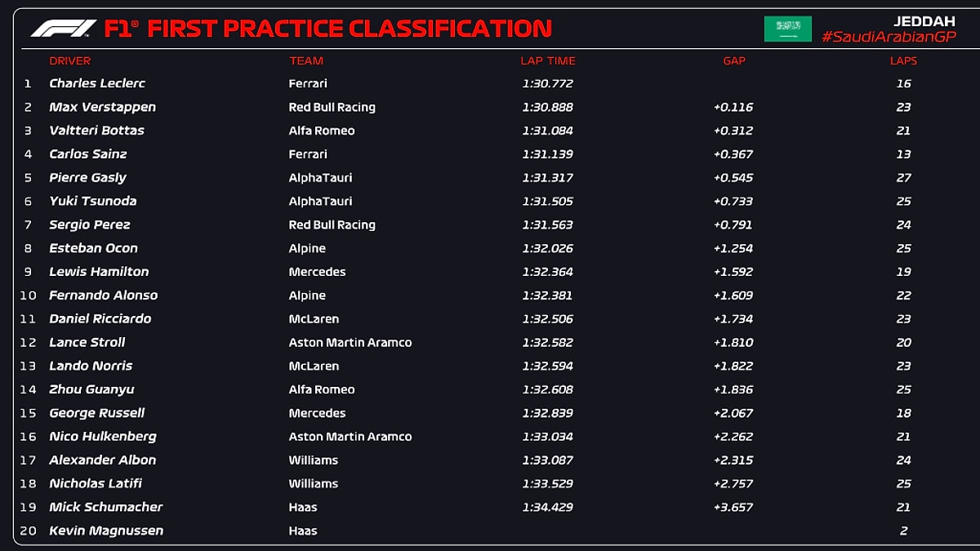Select the LAPS column header
980x551 pixels.
pos(903,60)
